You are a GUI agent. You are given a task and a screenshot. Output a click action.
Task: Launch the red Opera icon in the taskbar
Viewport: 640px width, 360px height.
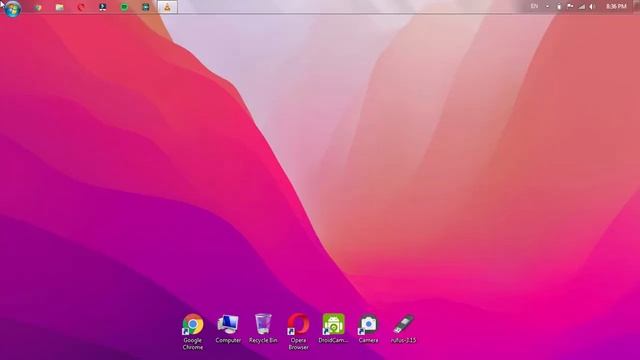81,7
